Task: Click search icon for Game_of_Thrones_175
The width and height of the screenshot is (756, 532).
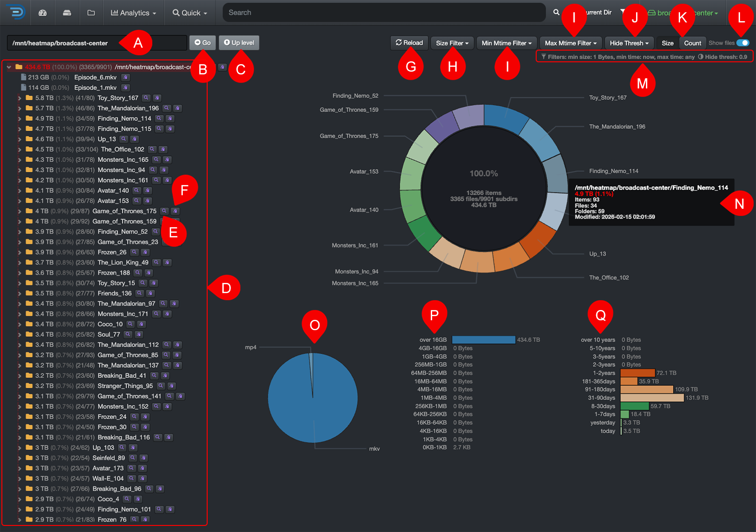Action: click(x=165, y=211)
